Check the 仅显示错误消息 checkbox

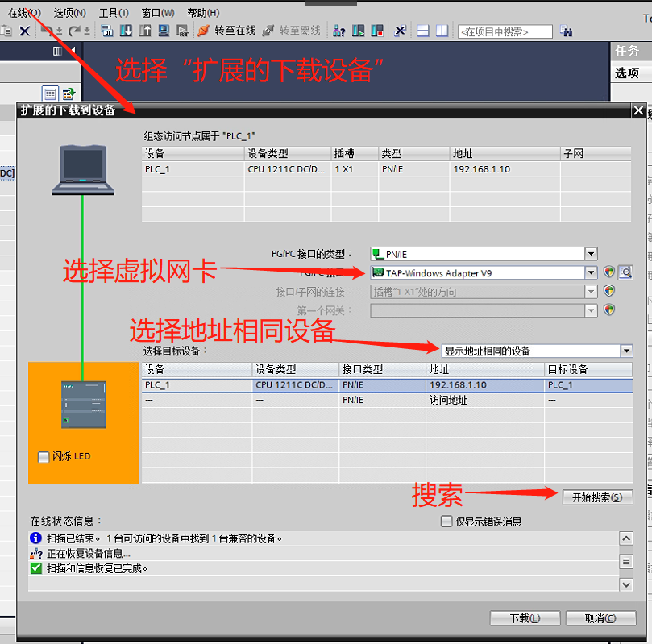446,521
